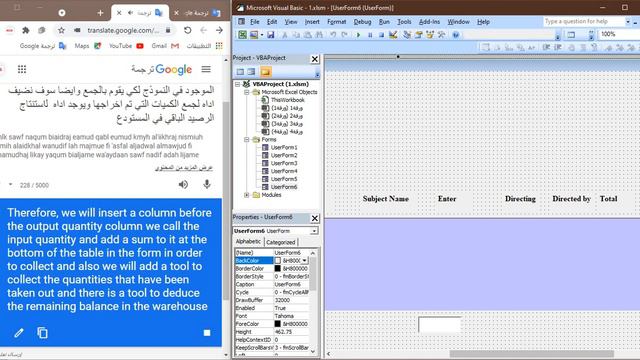Open the Insert menu in Visual Basic
Image resolution: width=640 pixels, height=360 pixels.
pos(312,22)
